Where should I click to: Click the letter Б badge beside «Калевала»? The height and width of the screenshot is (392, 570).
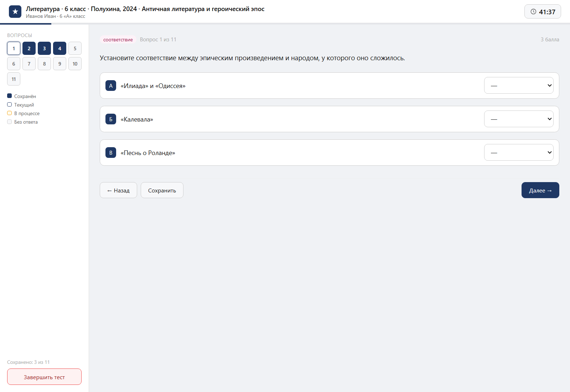111,119
